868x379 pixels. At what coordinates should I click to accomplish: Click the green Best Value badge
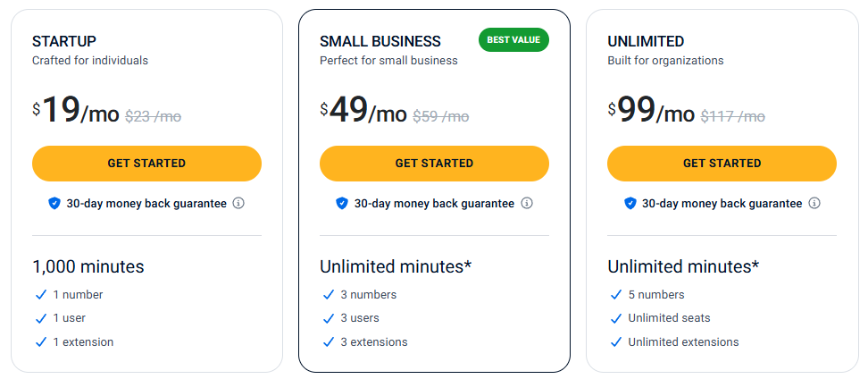coord(513,40)
